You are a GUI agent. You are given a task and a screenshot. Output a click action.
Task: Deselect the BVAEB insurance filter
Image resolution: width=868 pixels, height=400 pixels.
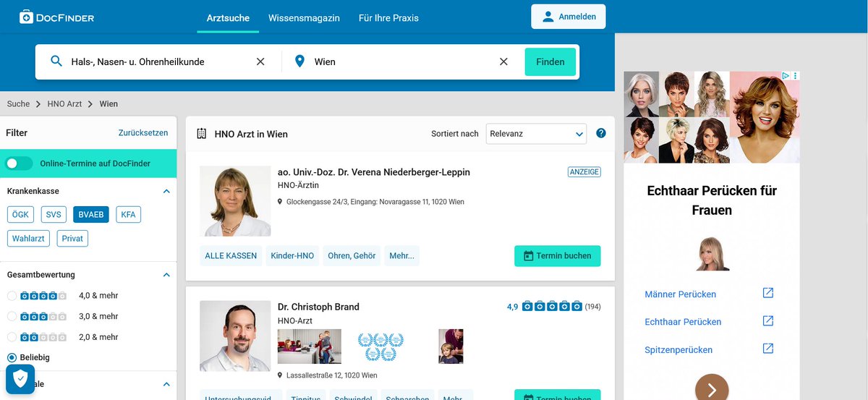(x=91, y=215)
